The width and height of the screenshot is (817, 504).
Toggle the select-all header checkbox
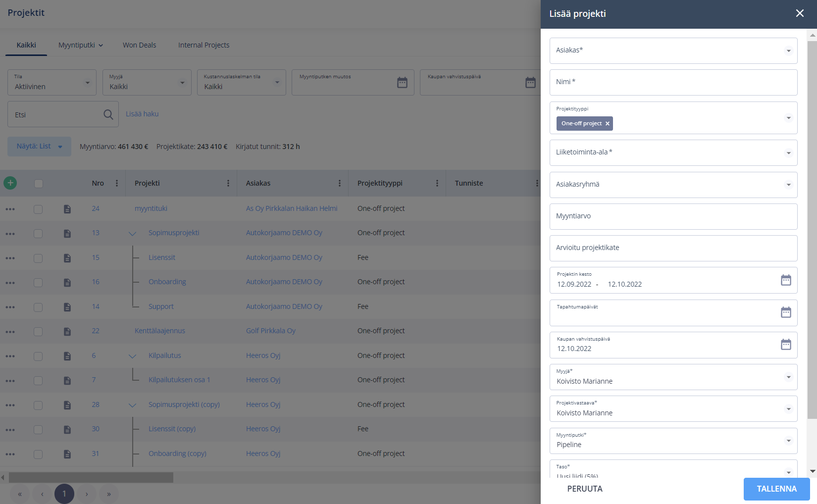(x=38, y=184)
